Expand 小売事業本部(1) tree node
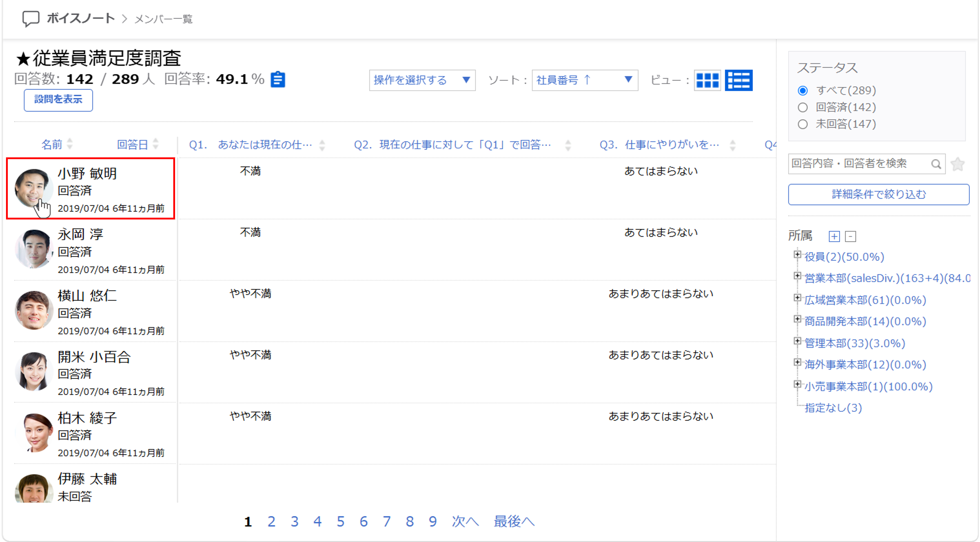The height and width of the screenshot is (542, 980). [797, 384]
